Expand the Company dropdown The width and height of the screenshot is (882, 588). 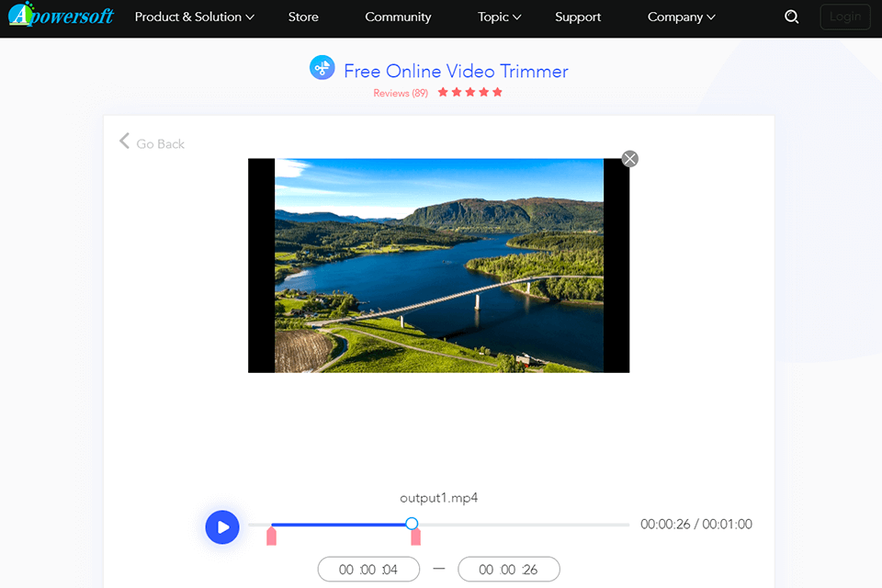pyautogui.click(x=681, y=17)
